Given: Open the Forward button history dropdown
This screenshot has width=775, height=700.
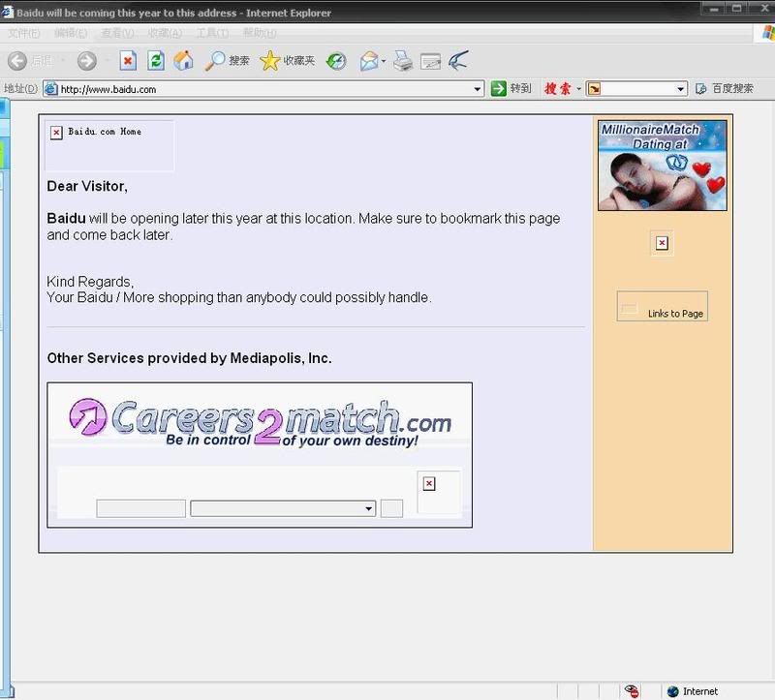Looking at the screenshot, I should (107, 61).
